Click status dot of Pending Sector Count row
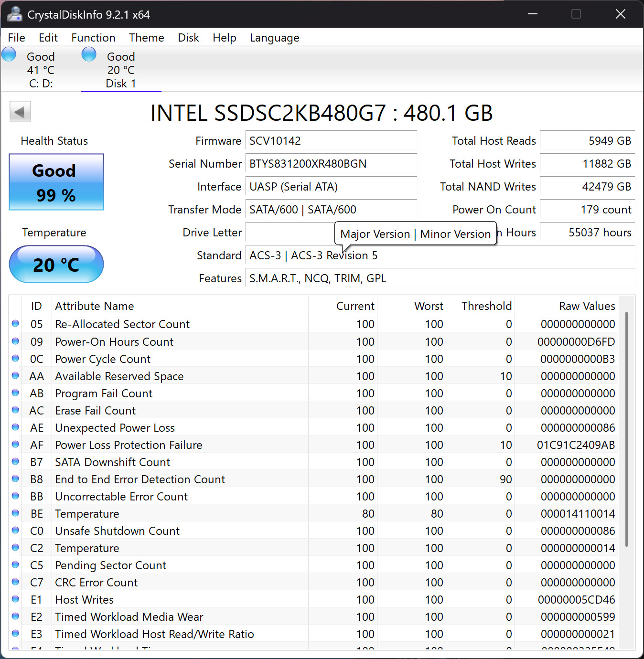This screenshot has height=659, width=644. [15, 565]
